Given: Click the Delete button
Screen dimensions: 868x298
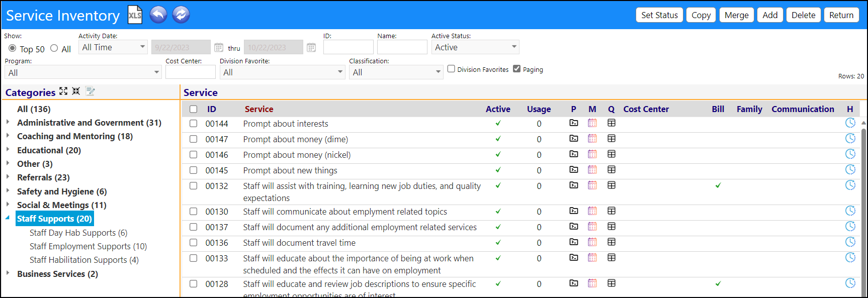Looking at the screenshot, I should point(804,15).
